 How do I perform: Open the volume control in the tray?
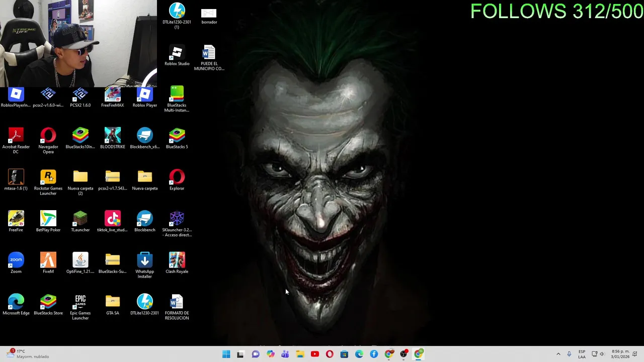tap(602, 354)
